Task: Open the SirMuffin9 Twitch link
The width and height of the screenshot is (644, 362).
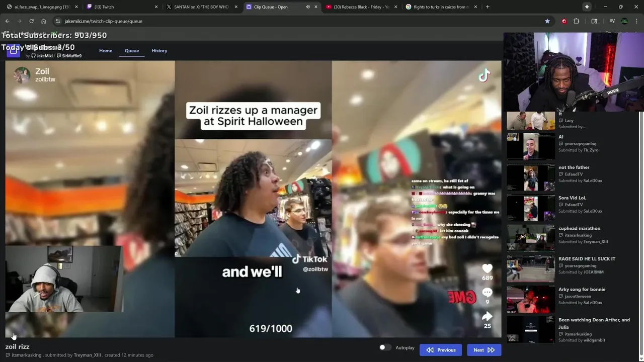Action: [69, 56]
